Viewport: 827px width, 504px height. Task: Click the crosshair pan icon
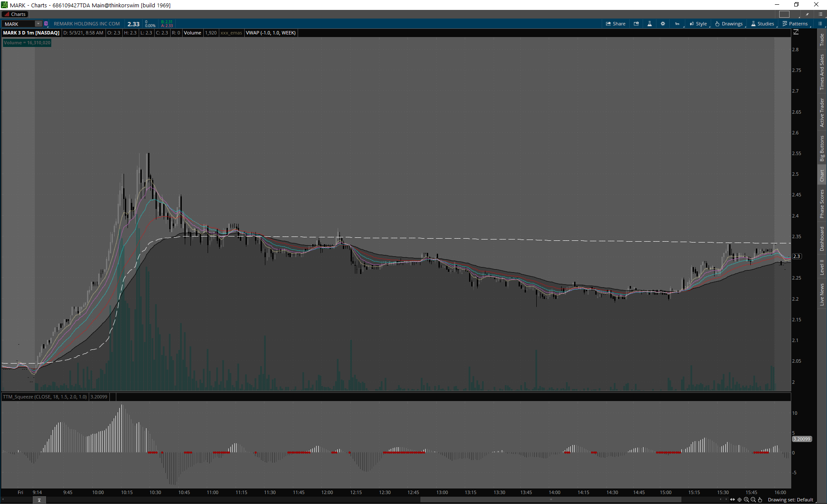coord(740,500)
